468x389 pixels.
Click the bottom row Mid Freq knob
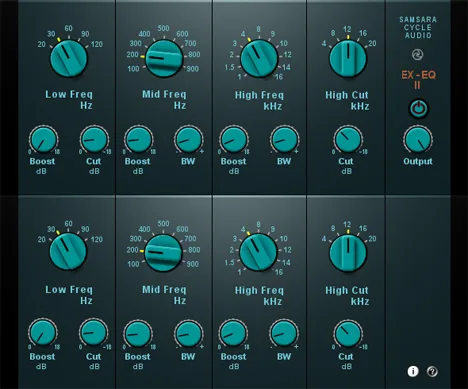(x=163, y=253)
